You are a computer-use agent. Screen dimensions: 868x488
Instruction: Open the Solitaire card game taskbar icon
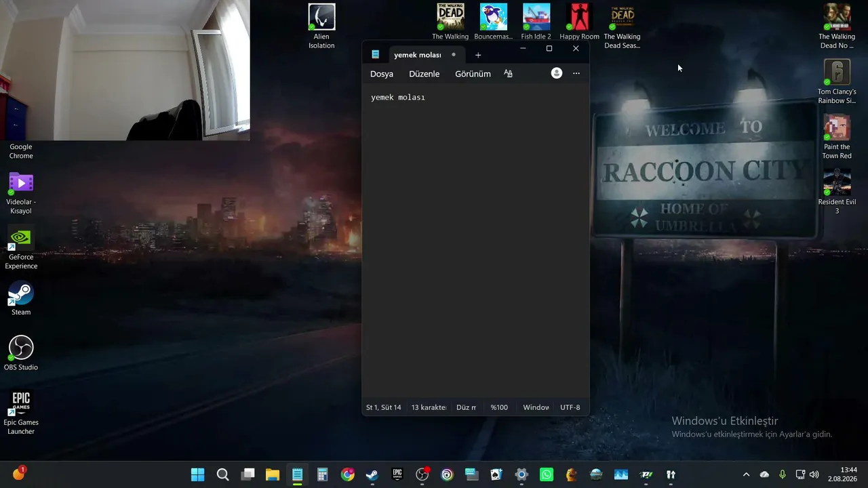click(x=496, y=474)
